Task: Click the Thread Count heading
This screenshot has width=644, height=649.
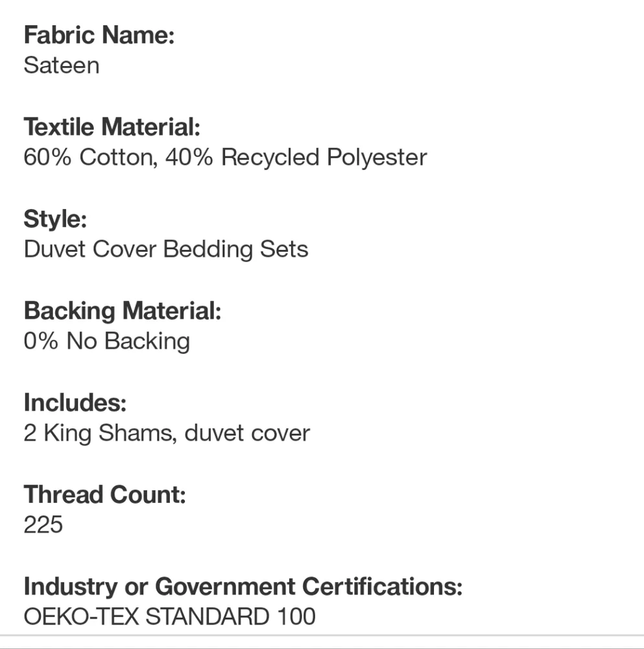Action: pos(105,495)
